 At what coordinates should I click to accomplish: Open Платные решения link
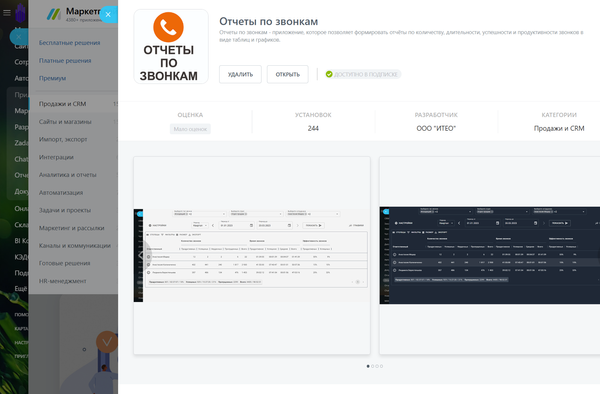[x=65, y=60]
